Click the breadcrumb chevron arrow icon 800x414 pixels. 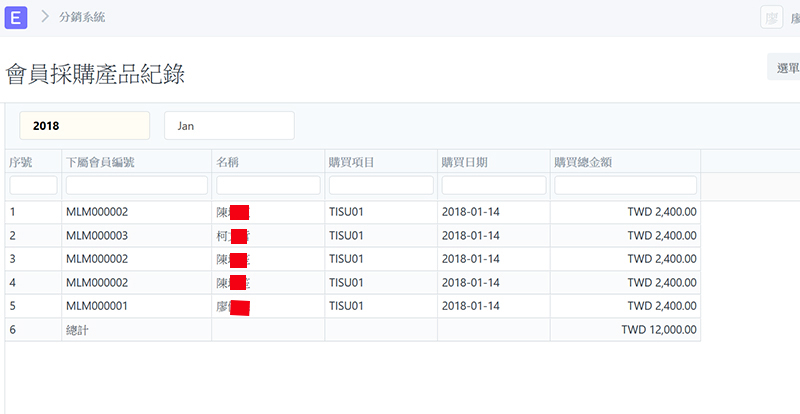pyautogui.click(x=46, y=17)
